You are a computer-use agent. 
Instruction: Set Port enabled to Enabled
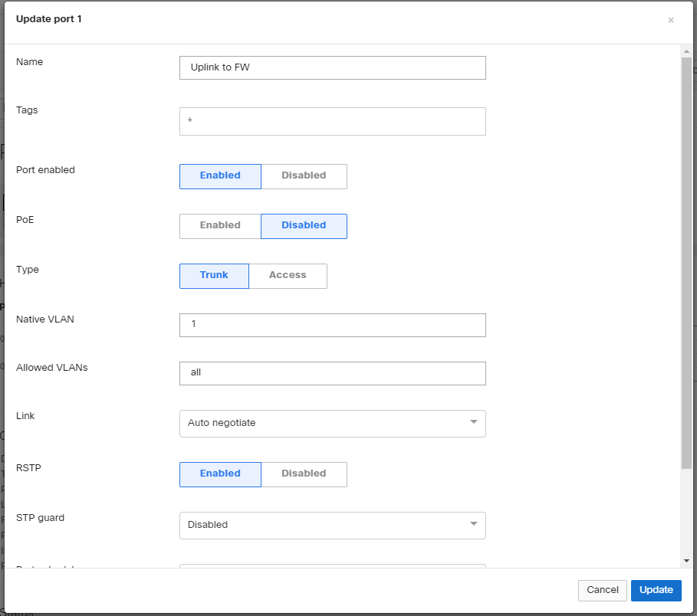click(220, 175)
